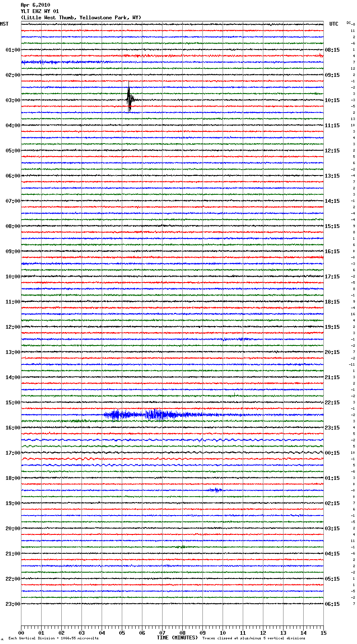Click '(Little West Thumb, Yellowstone Park, WY)' caption
This screenshot has height=644, width=357.
[x=81, y=18]
